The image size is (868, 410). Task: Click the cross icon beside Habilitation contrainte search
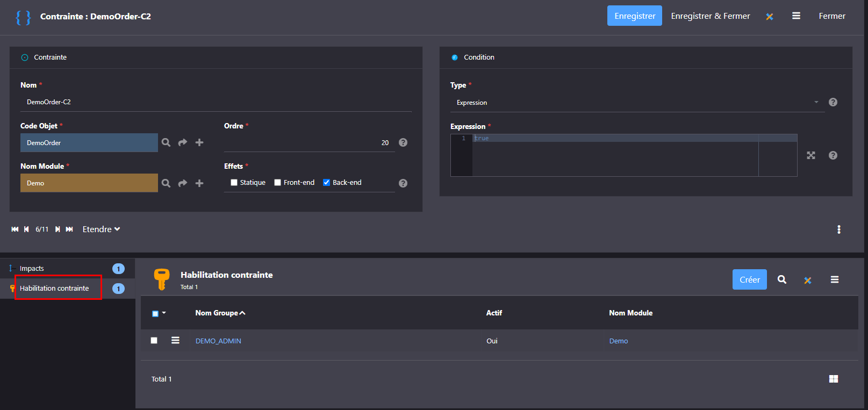tap(808, 280)
